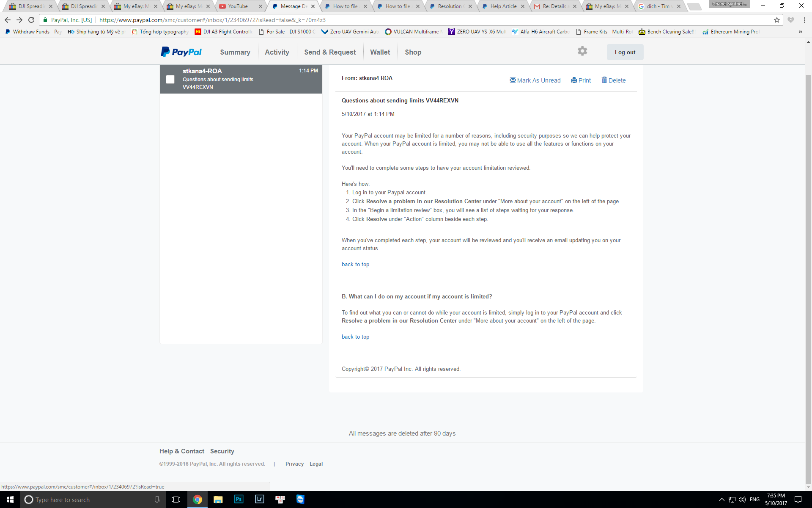Open Send & Request menu

(330, 52)
